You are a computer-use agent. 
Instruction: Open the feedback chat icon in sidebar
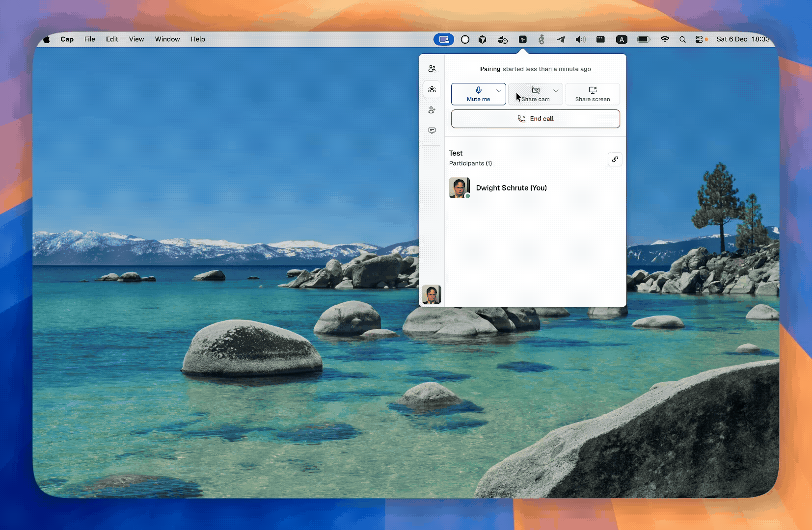(432, 131)
